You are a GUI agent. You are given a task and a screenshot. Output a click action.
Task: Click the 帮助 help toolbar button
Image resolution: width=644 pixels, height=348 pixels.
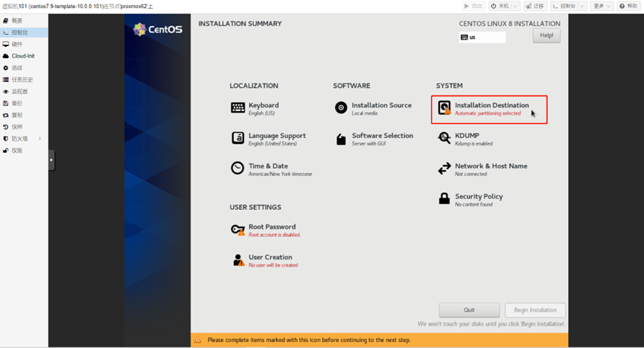[628, 6]
